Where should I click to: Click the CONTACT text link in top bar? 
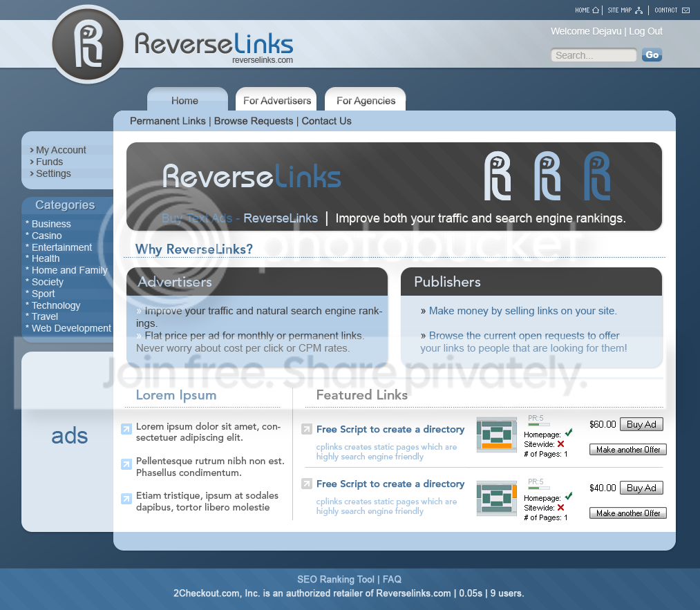coord(665,10)
